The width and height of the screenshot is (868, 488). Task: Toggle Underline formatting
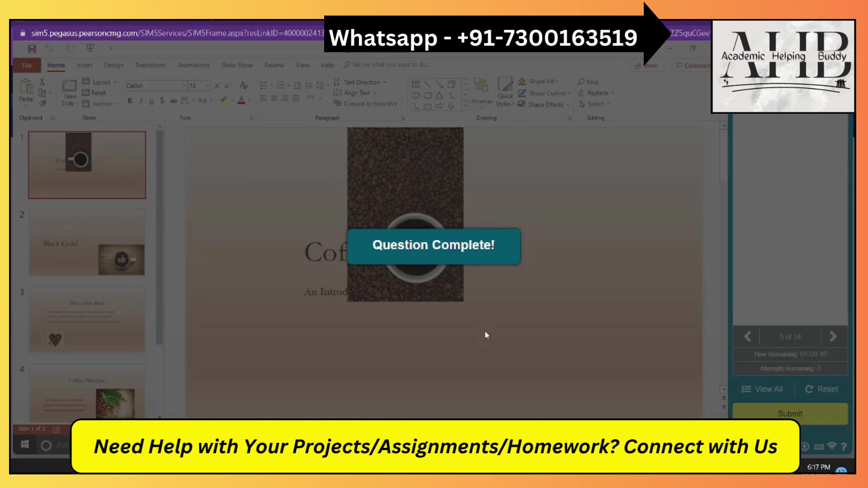(151, 100)
